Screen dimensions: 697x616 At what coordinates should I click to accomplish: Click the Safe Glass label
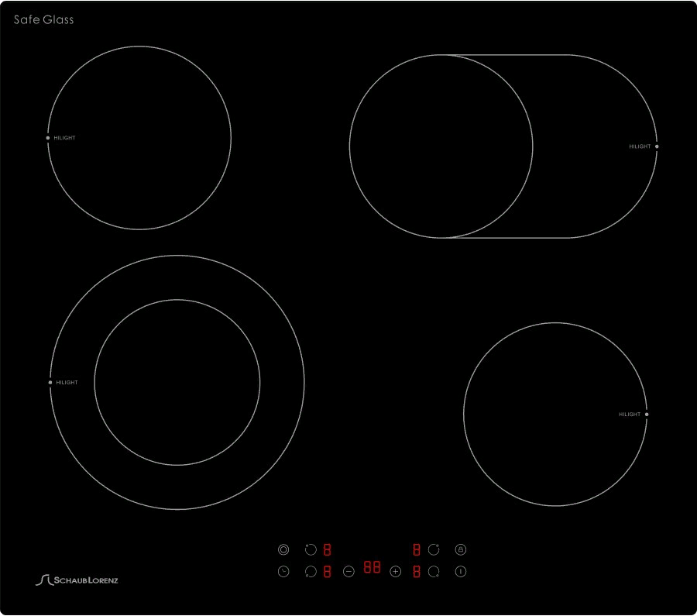pos(44,19)
